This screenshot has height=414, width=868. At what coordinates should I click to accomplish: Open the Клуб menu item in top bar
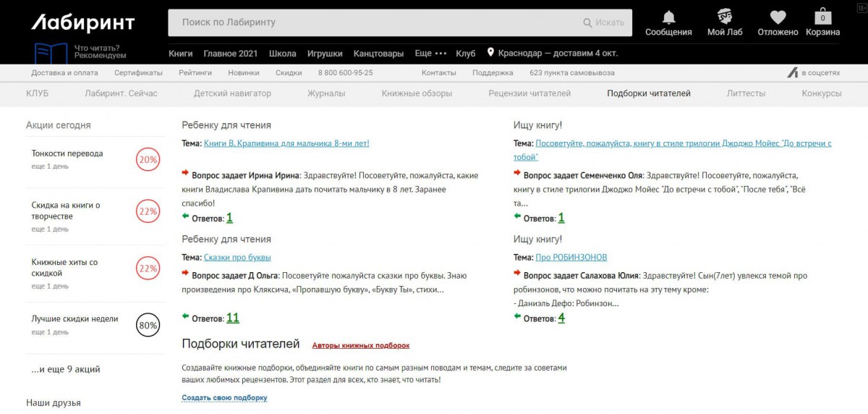click(x=466, y=54)
